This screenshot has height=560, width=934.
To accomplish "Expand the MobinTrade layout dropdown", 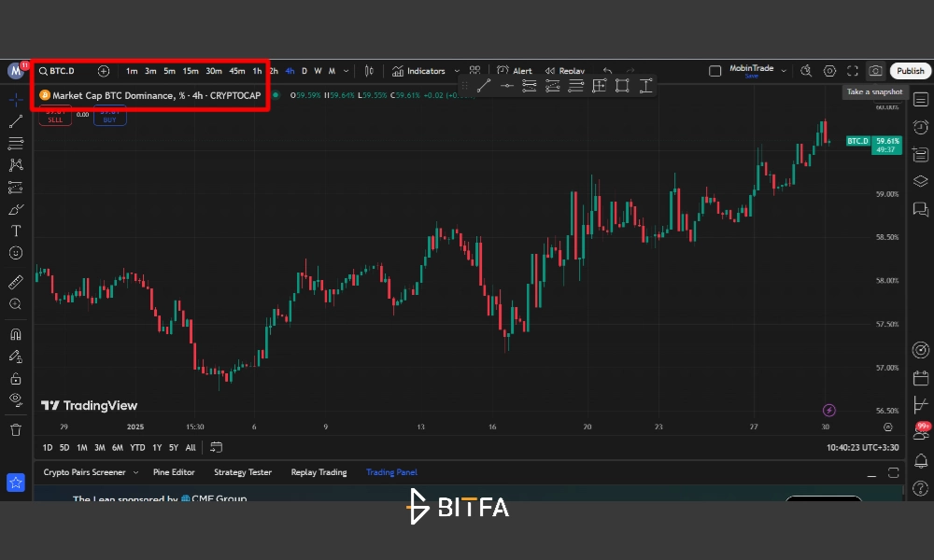I will point(784,71).
